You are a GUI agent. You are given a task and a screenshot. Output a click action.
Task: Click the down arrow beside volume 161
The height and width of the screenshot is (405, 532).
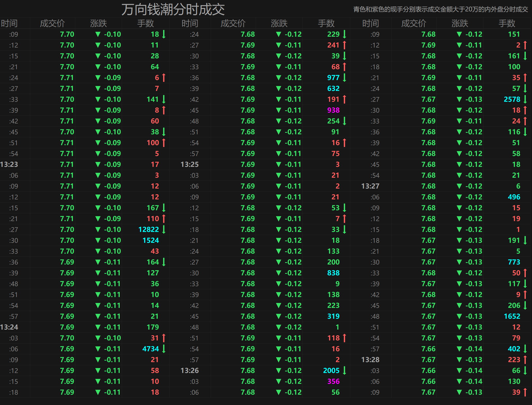(x=525, y=56)
